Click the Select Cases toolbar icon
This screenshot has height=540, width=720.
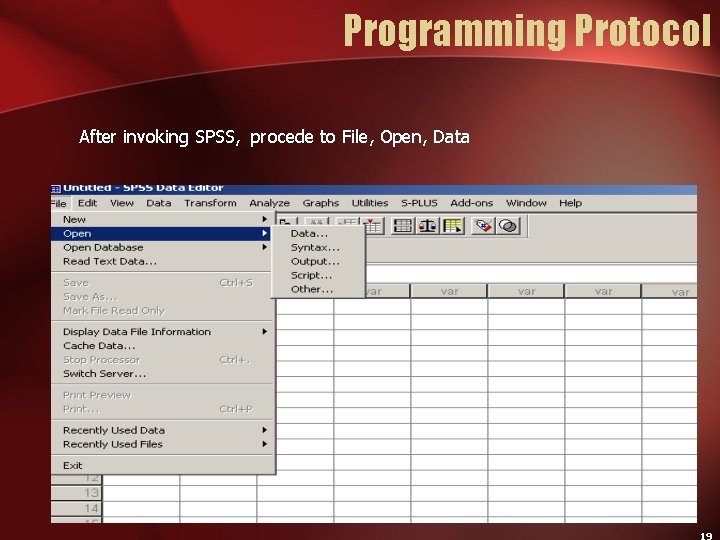pyautogui.click(x=452, y=226)
